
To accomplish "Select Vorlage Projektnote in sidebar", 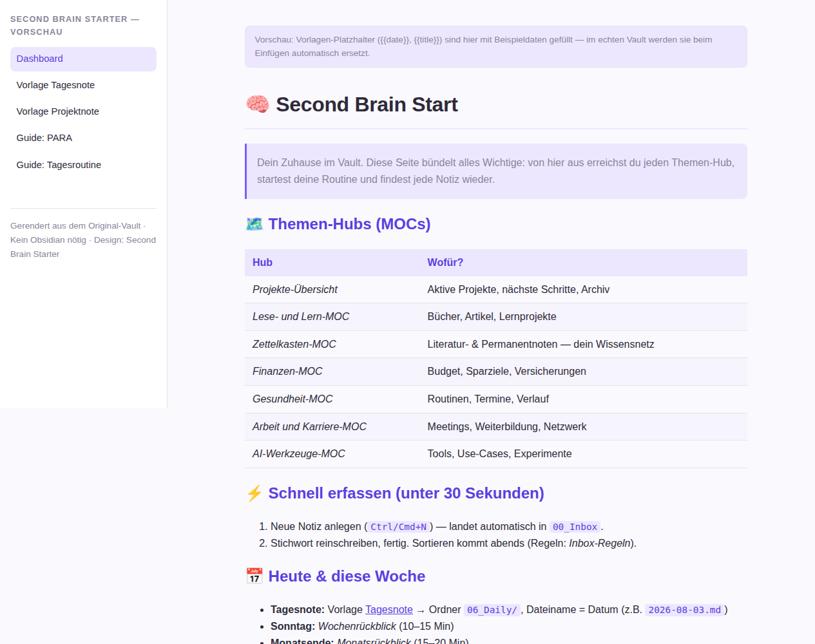I will (x=83, y=111).
